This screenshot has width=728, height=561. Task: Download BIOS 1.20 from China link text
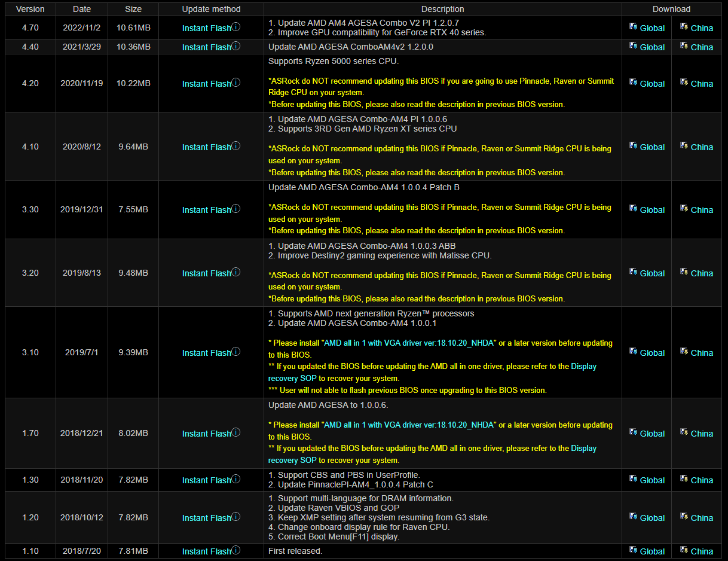(702, 518)
